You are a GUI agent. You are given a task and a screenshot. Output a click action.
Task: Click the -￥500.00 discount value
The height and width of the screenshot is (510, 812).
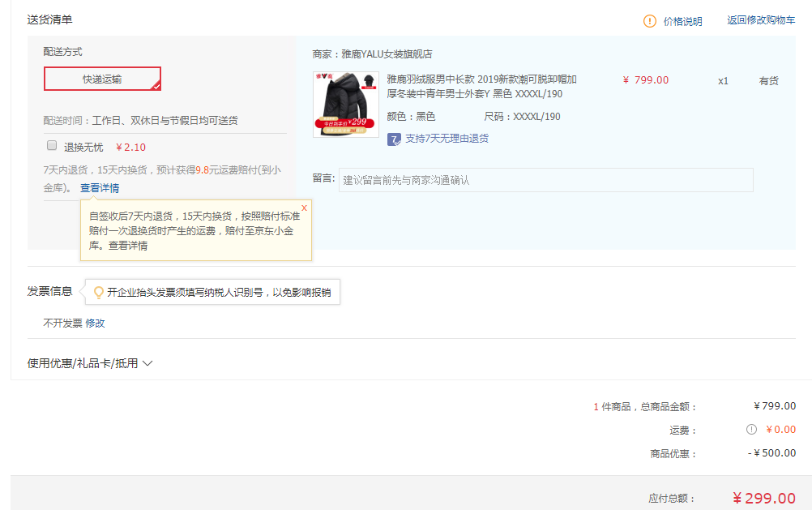click(771, 453)
